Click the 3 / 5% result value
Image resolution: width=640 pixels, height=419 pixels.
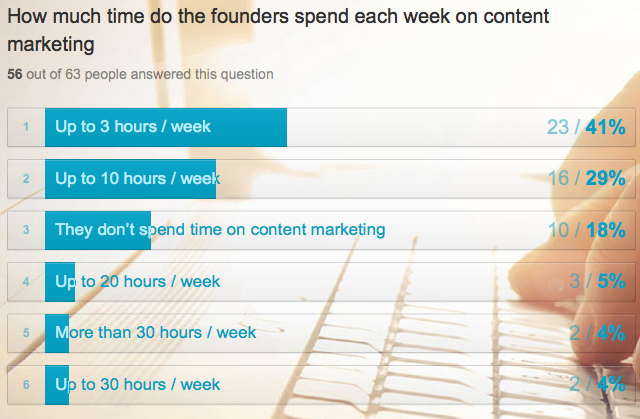(x=597, y=281)
